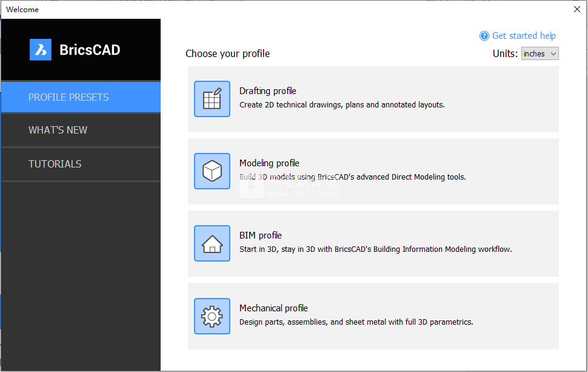Open the What's New tab
The image size is (588, 372).
81,130
